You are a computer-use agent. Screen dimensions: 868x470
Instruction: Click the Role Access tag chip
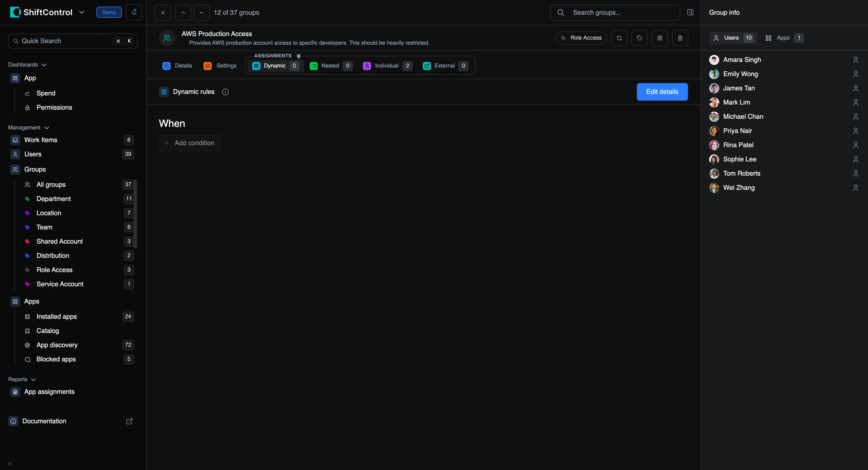pos(581,38)
